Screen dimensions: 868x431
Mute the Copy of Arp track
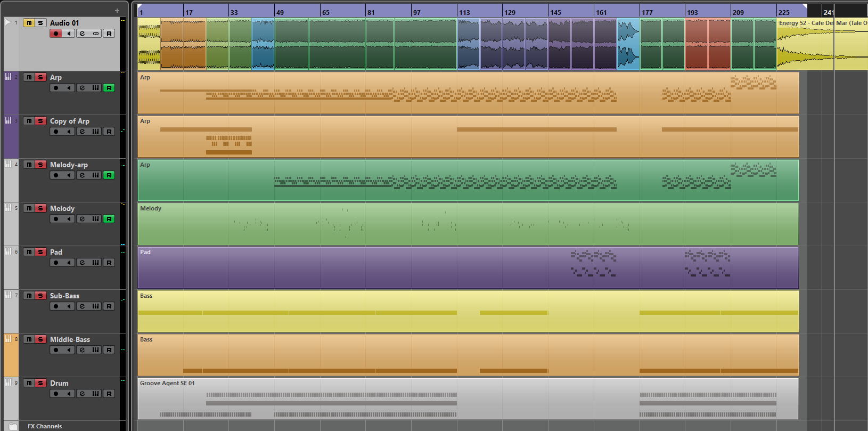click(x=29, y=121)
